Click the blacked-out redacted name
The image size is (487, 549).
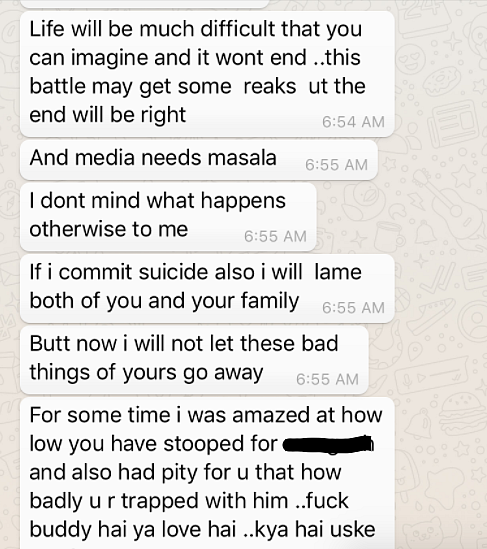pyautogui.click(x=328, y=444)
